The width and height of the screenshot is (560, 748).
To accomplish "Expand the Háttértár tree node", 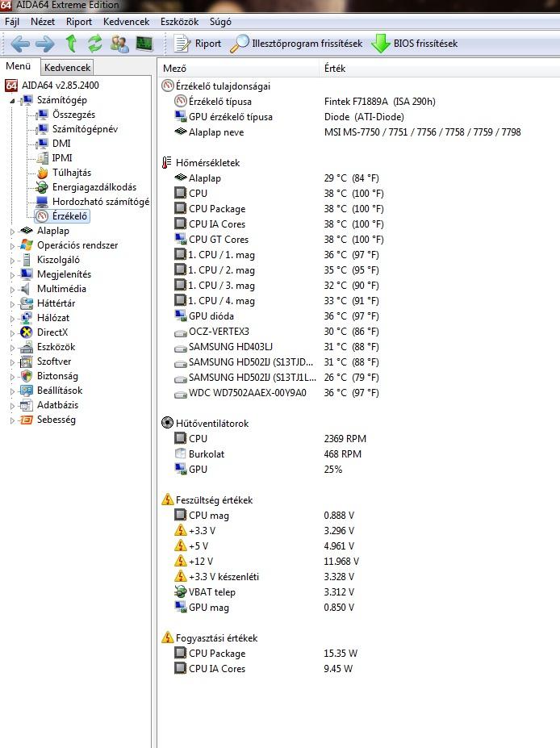I will [x=12, y=304].
